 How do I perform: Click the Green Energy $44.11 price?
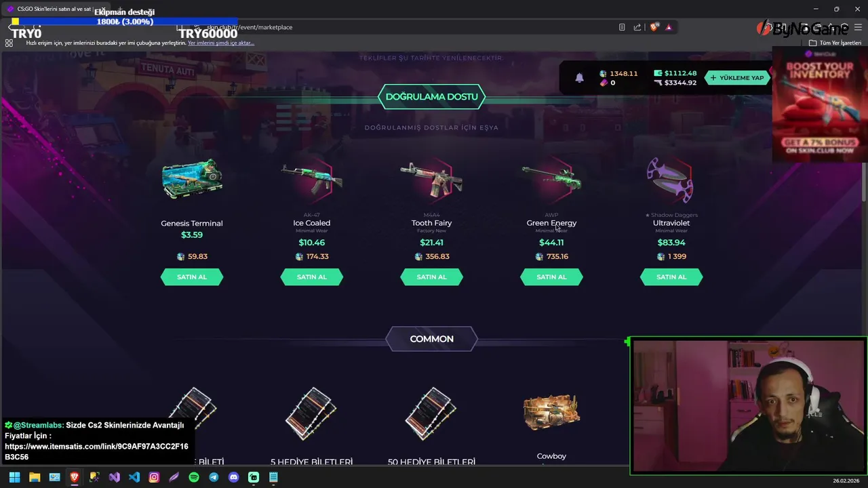coord(551,243)
